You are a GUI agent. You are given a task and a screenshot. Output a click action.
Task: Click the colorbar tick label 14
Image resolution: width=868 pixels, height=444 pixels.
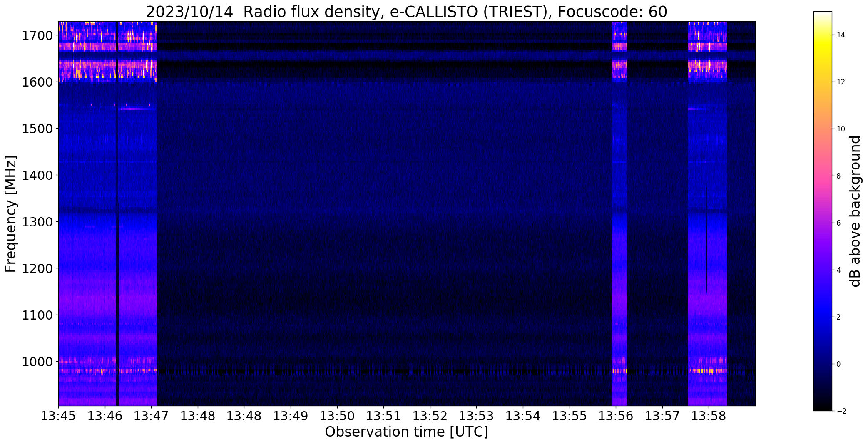(x=841, y=35)
